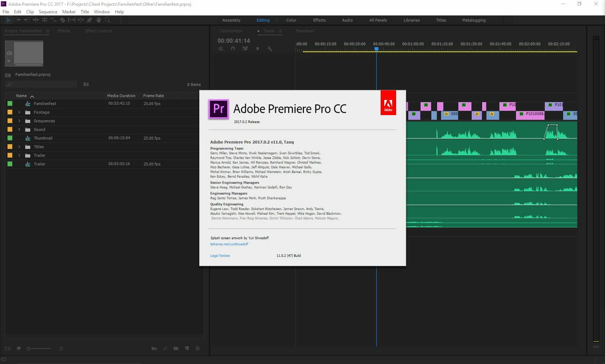Switch to the Assembly workspace
605x364 pixels.
(x=231, y=20)
